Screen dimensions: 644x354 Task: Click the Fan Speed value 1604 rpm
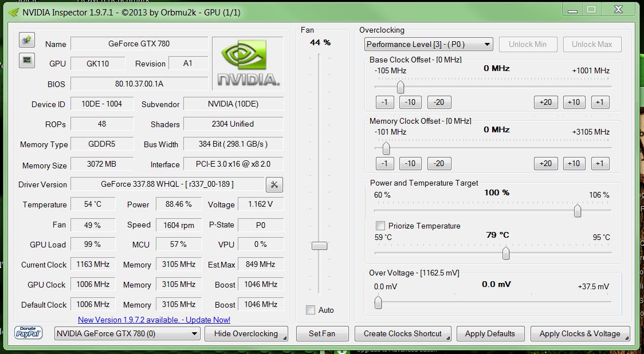coord(179,225)
